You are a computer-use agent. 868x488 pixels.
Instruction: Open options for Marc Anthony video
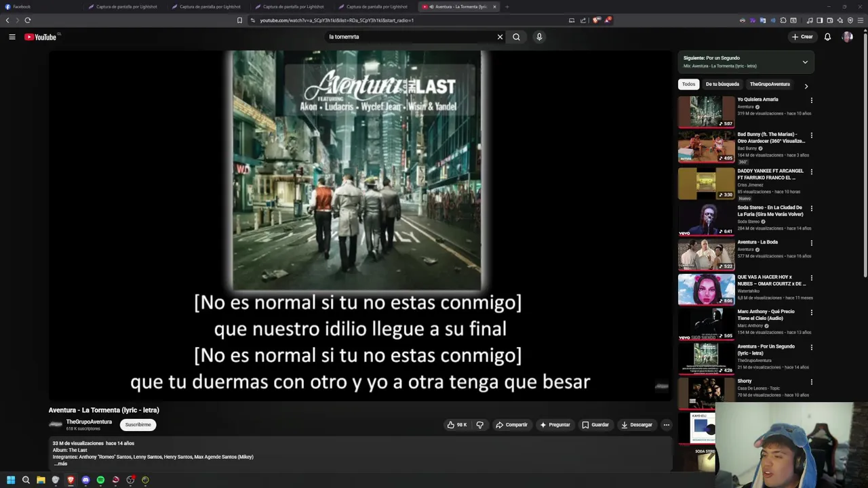(x=811, y=312)
